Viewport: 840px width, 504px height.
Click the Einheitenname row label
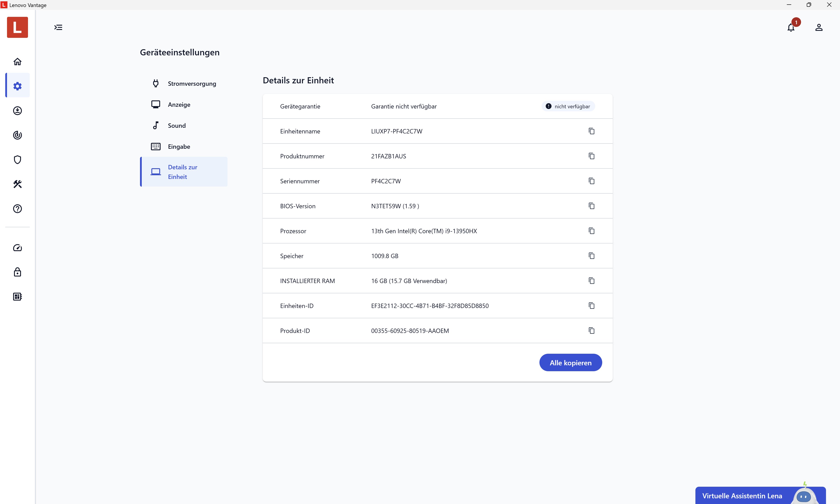coord(300,131)
